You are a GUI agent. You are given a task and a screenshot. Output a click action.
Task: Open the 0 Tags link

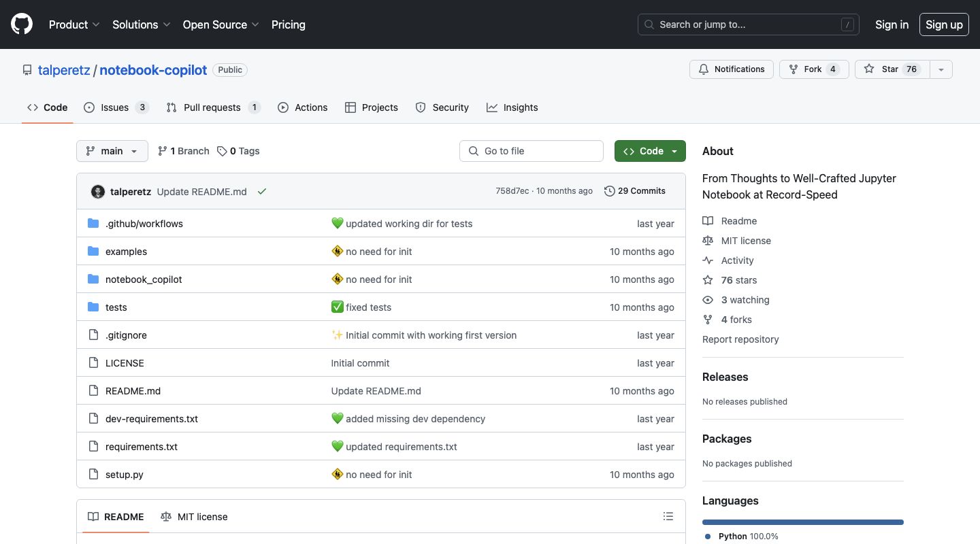pos(238,151)
